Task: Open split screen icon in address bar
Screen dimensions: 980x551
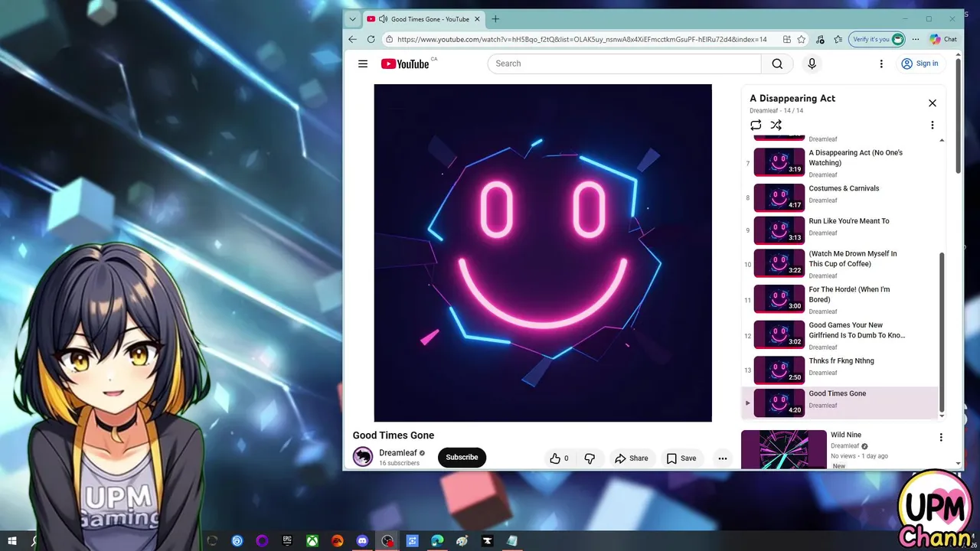Action: (x=787, y=39)
